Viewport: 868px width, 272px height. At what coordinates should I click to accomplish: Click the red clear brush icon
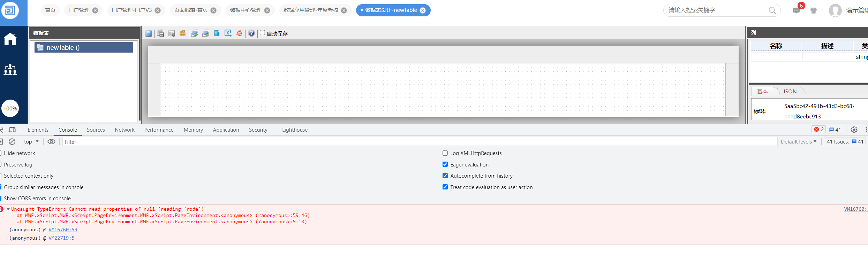tap(239, 33)
